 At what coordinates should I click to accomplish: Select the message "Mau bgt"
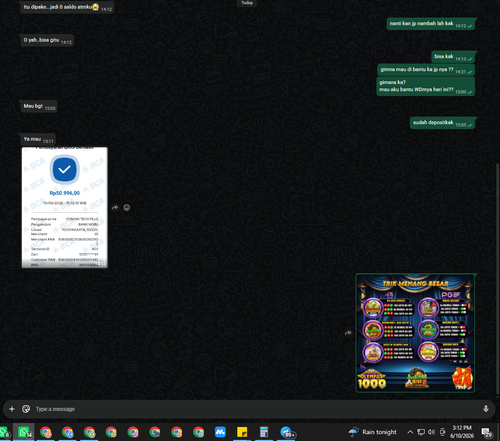[x=38, y=106]
